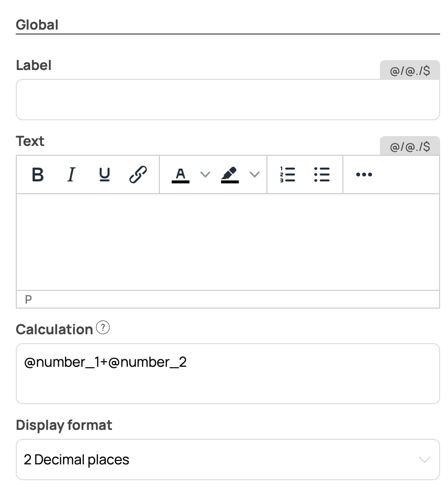Image resolution: width=448 pixels, height=491 pixels.
Task: Toggle bold formatting in the Text editor
Action: (37, 175)
